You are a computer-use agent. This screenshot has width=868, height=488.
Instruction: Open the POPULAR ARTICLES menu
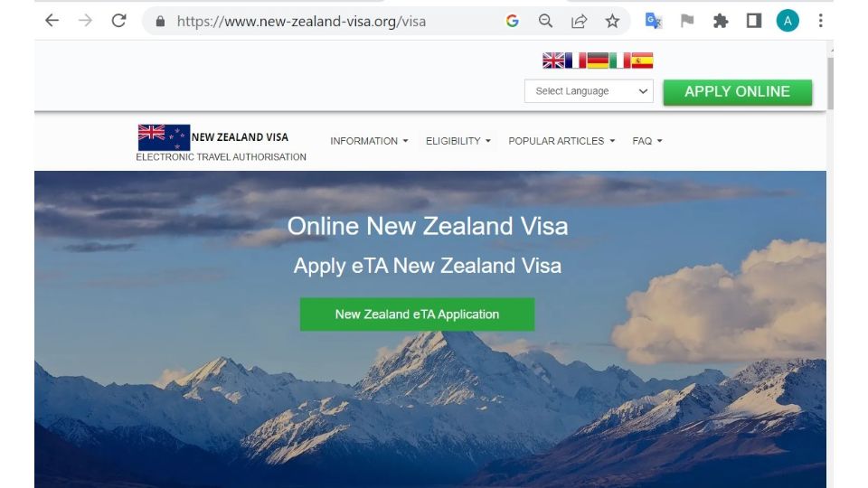click(x=561, y=141)
